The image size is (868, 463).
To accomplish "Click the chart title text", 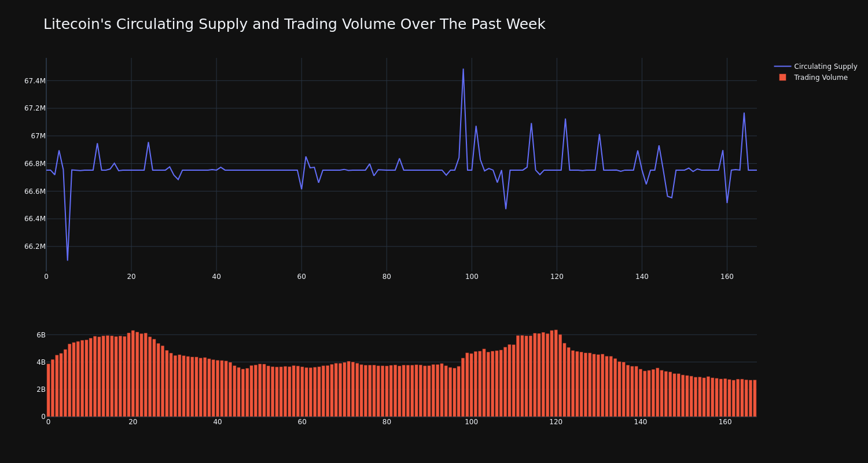I will [x=294, y=24].
